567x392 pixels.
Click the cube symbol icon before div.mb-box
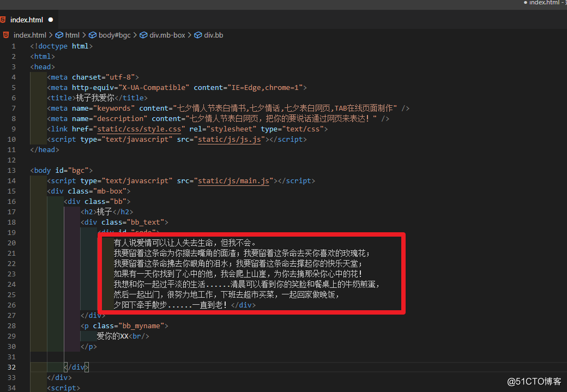tap(143, 35)
